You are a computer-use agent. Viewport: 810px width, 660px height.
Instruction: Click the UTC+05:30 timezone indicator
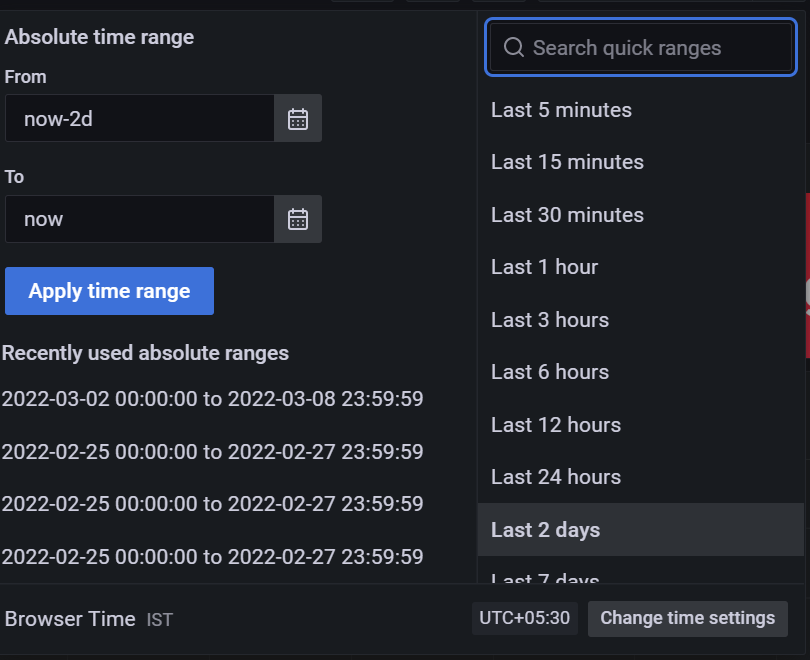coord(525,618)
